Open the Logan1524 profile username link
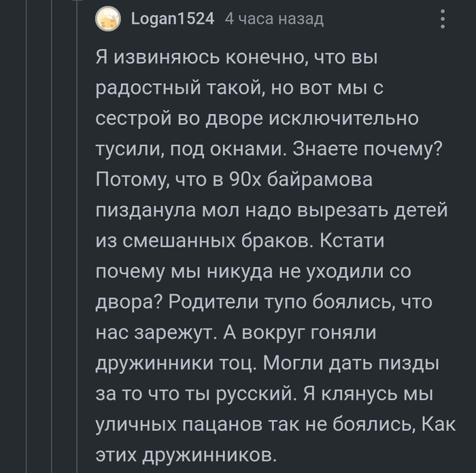Viewport: 476px width, 473px height. point(171,19)
